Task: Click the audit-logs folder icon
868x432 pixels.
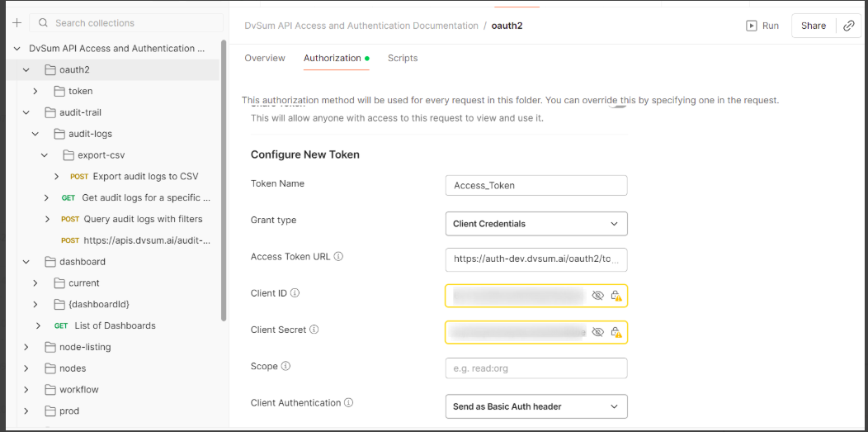Action: (x=59, y=134)
